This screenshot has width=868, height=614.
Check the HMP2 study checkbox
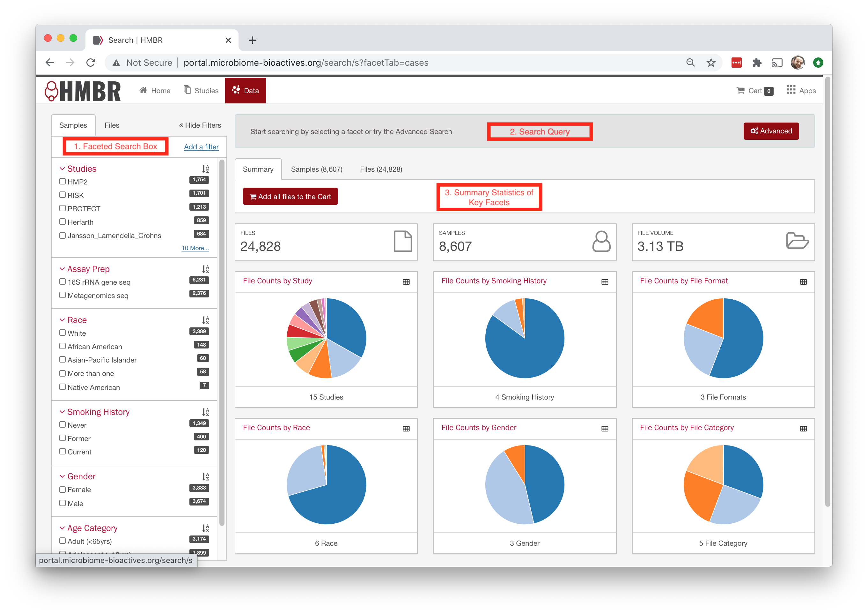pos(63,181)
